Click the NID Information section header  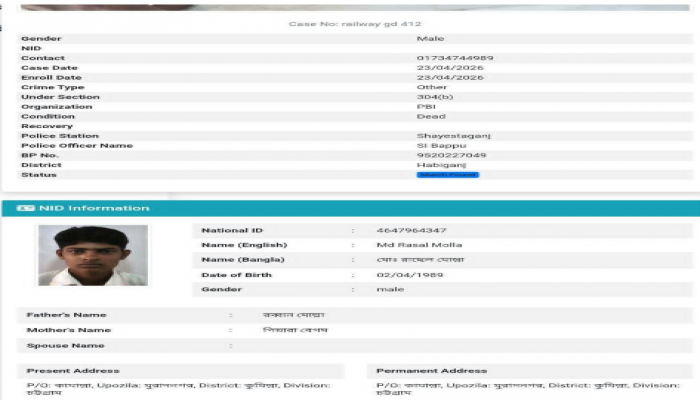93,208
